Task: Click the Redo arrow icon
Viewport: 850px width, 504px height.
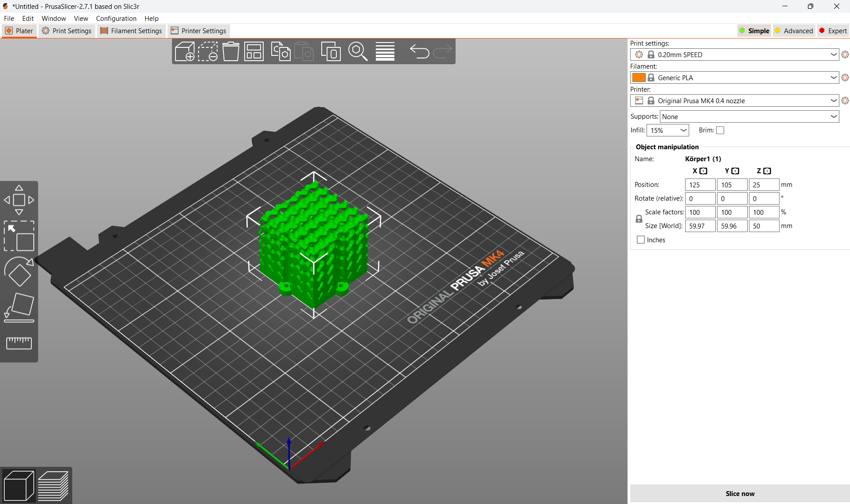Action: click(442, 51)
